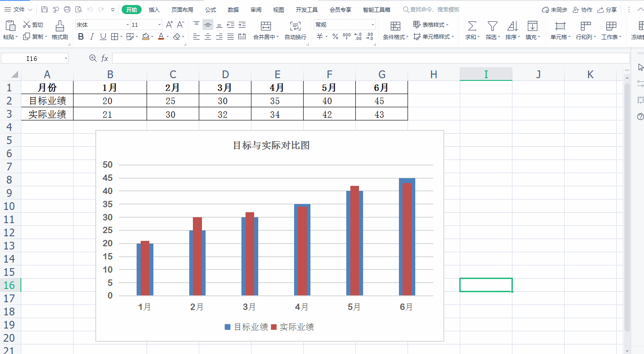Open the Review (审阅) tab
This screenshot has height=354, width=644.
coord(256,10)
